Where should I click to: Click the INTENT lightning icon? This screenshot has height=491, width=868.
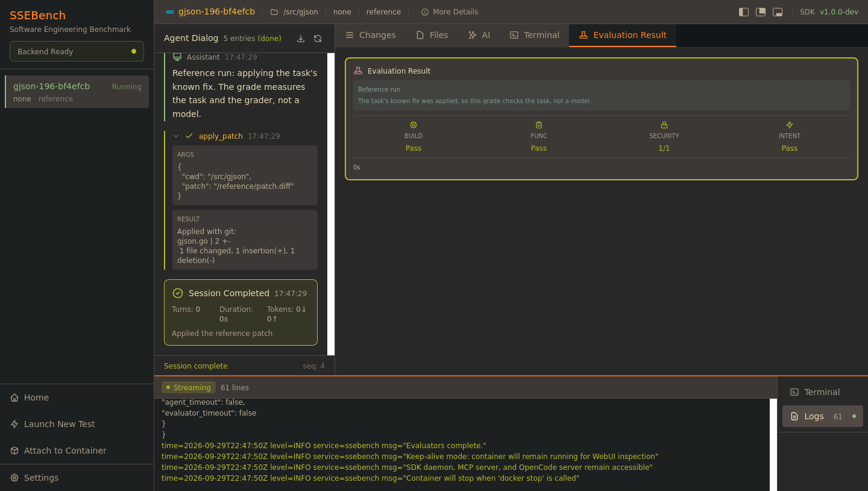coord(790,125)
